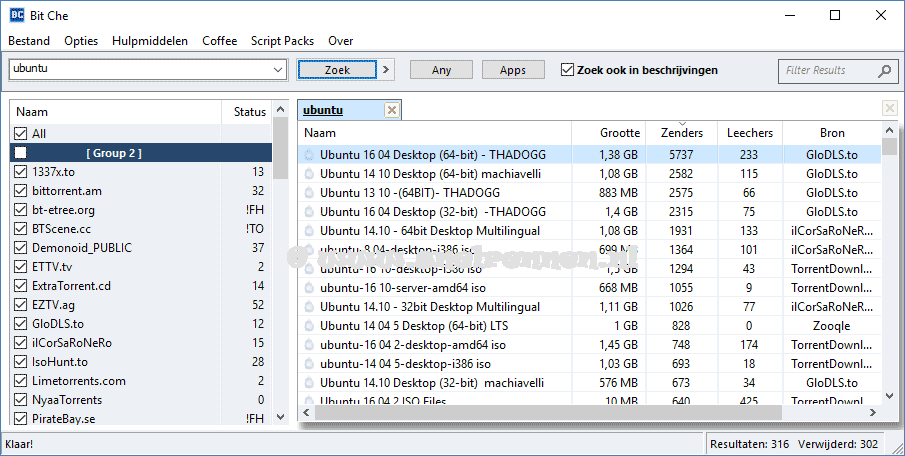
Task: Click the torrent icon beside ubuntu-16 10-server-amd64 iso
Action: (309, 287)
